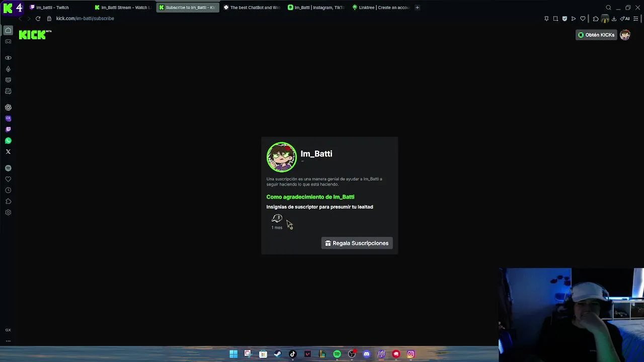Open the Twitch icon in the sidebar

tap(8, 130)
